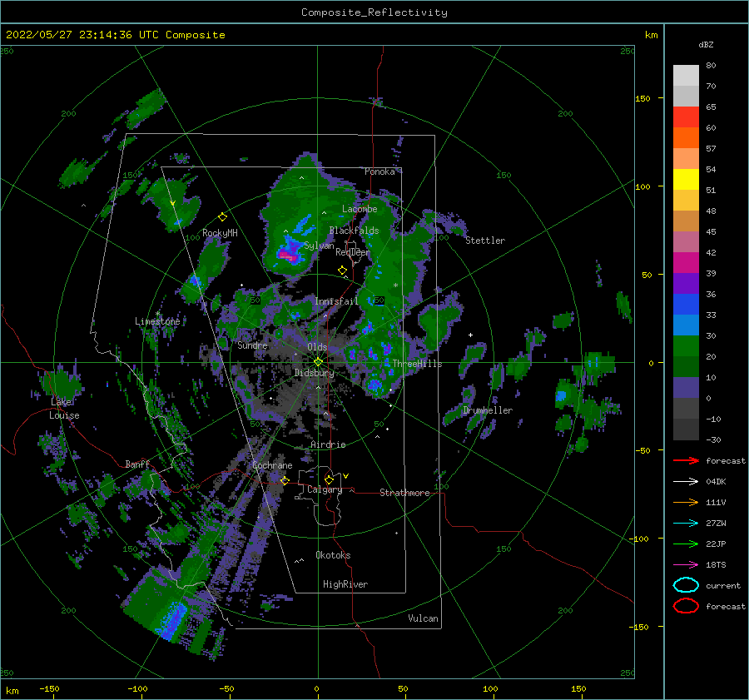Click the blue-purple echo patch southwest of HighRiver
Image resolution: width=749 pixels, height=700 pixels.
point(171,620)
